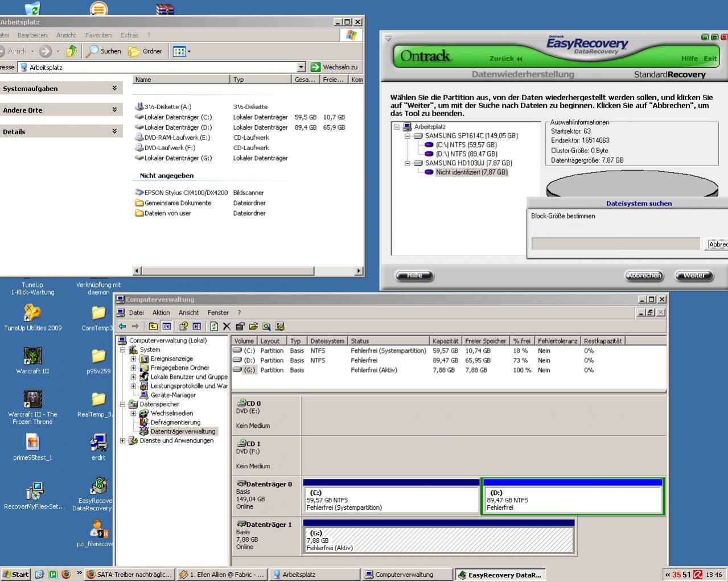Expand the Details panel in Arbeitsplatz
This screenshot has width=728, height=582.
tap(114, 131)
